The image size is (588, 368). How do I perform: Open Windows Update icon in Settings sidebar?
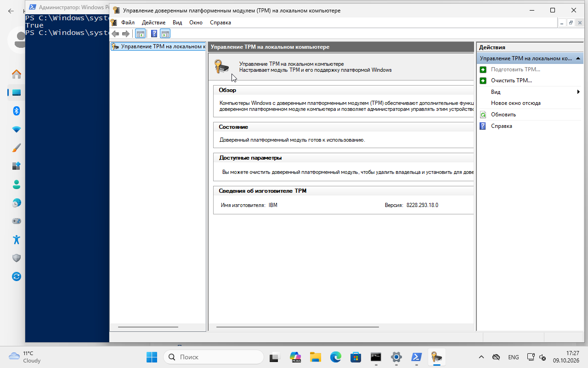coord(17,276)
